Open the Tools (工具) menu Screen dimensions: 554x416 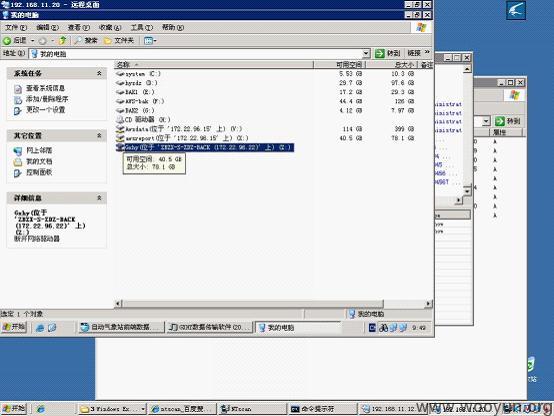[x=141, y=27]
